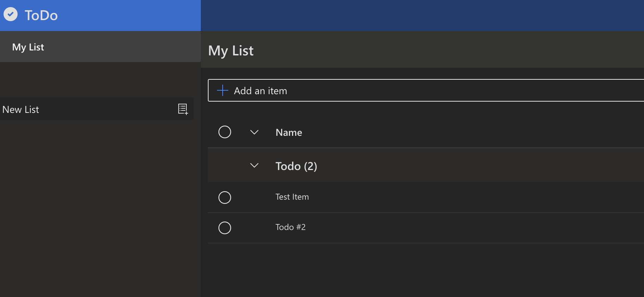Click the new list icon beside New List
The width and height of the screenshot is (644, 297).
183,109
